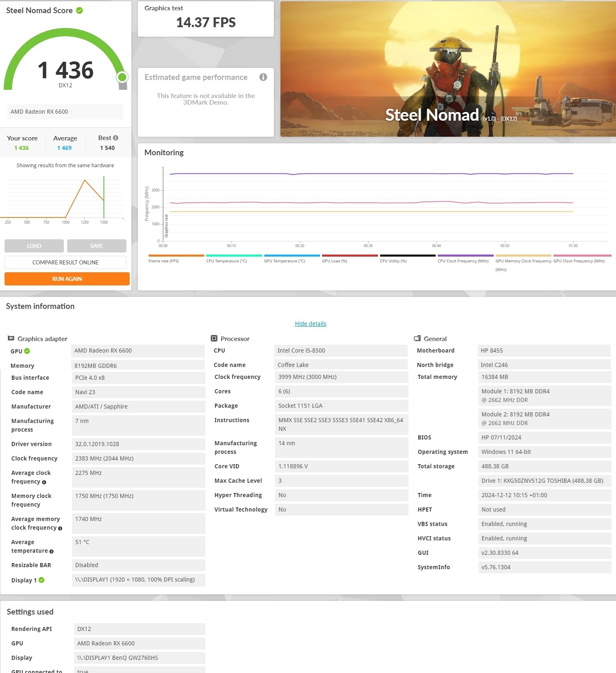Click the info icon beside Average temperature
This screenshot has height=673, width=616.
51,551
